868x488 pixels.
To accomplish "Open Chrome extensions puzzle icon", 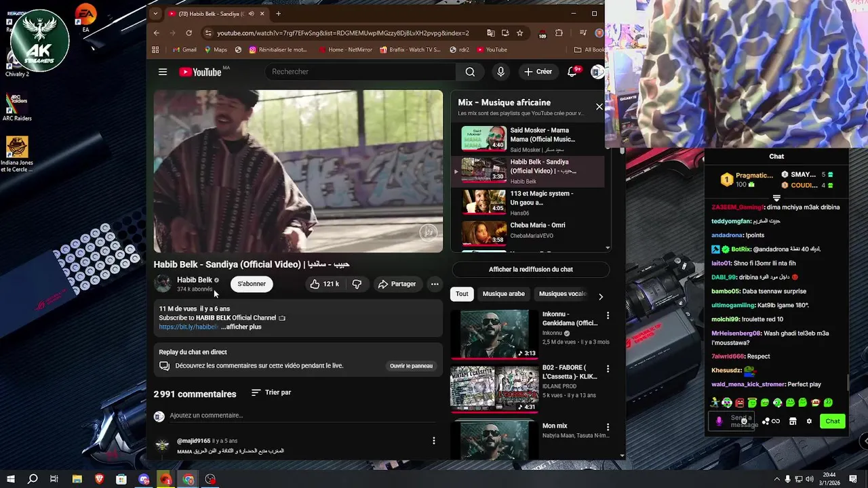I will pyautogui.click(x=559, y=33).
